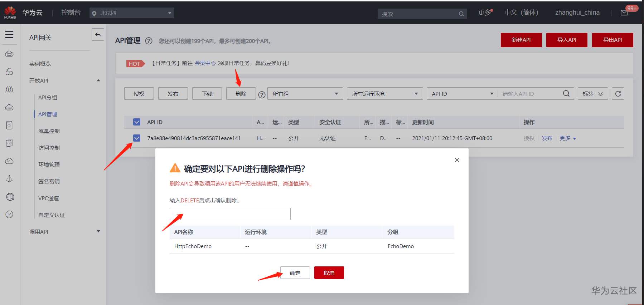Open the 所有组 group filter dropdown

click(305, 94)
